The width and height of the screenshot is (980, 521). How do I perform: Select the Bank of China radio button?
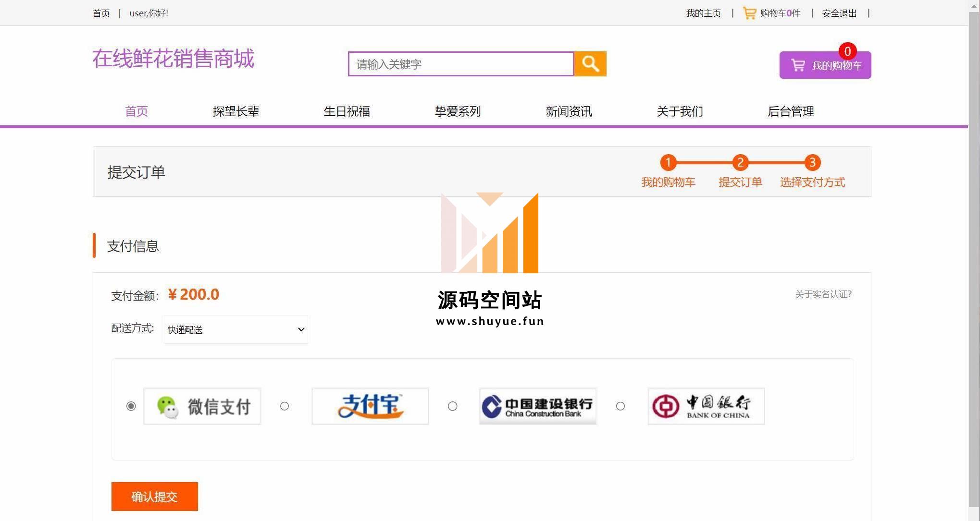tap(620, 406)
